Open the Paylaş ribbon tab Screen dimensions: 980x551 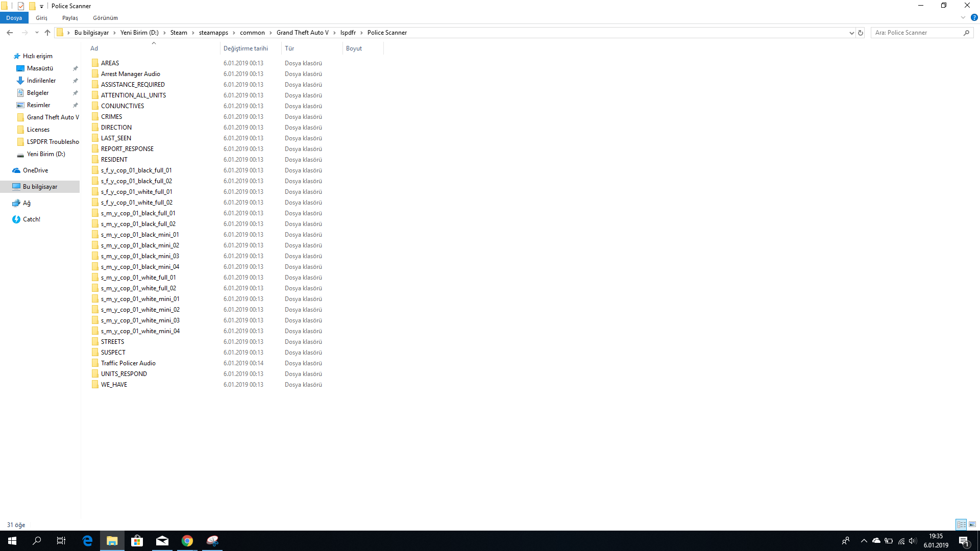70,18
